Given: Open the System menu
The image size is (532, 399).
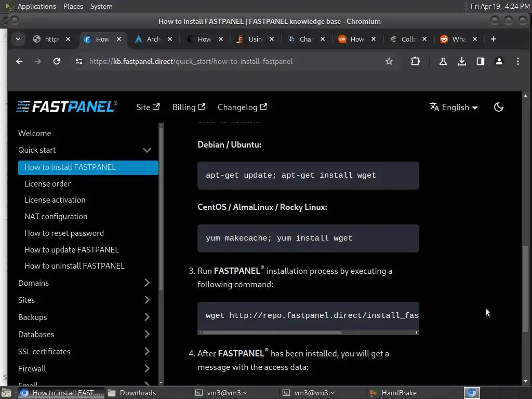Looking at the screenshot, I should (x=101, y=6).
